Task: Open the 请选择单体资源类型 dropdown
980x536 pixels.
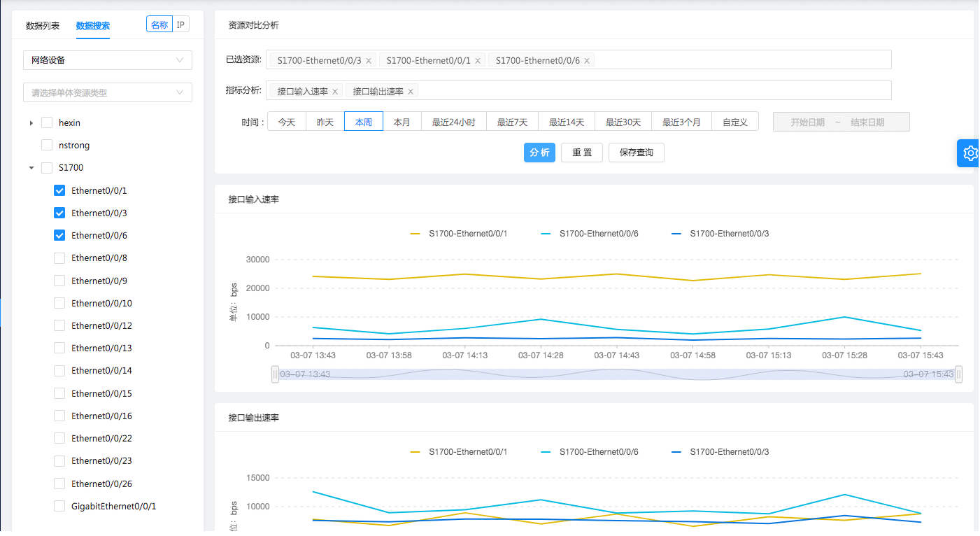Action: pos(107,92)
